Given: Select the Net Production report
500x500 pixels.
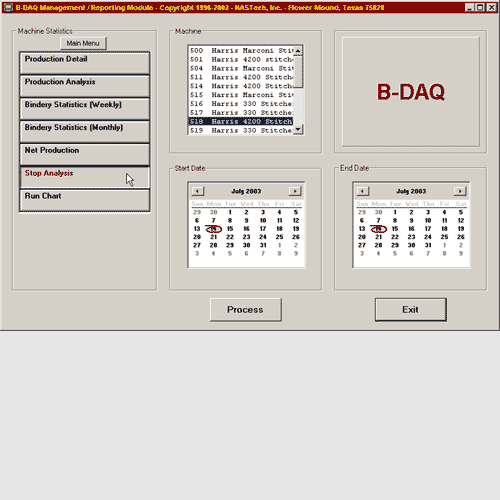Looking at the screenshot, I should 85,154.
